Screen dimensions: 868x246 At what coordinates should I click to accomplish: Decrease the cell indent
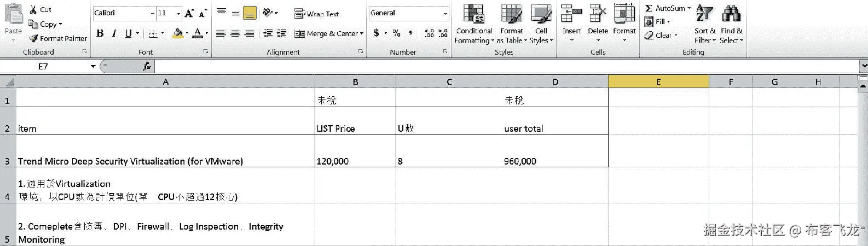click(268, 33)
